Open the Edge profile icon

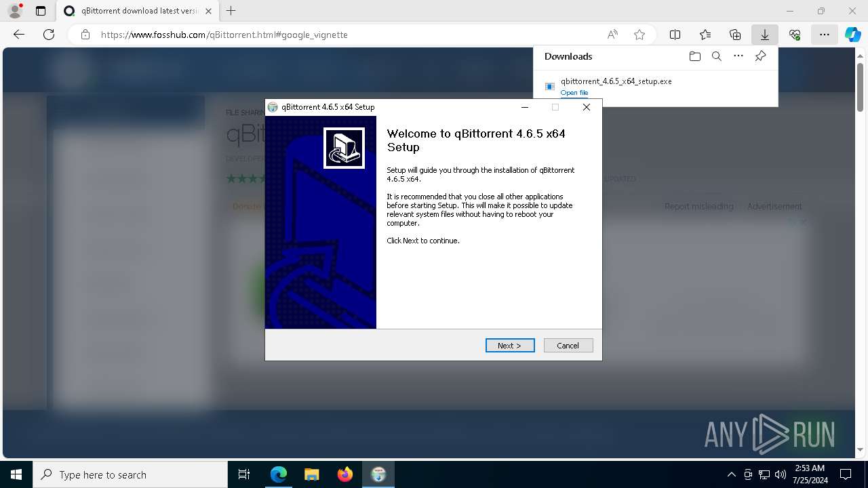[14, 11]
